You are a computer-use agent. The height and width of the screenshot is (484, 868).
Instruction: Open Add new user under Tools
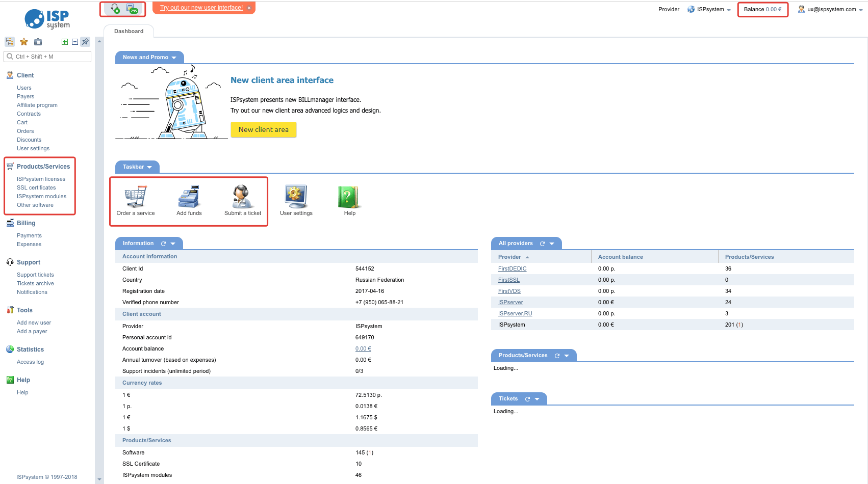point(34,322)
